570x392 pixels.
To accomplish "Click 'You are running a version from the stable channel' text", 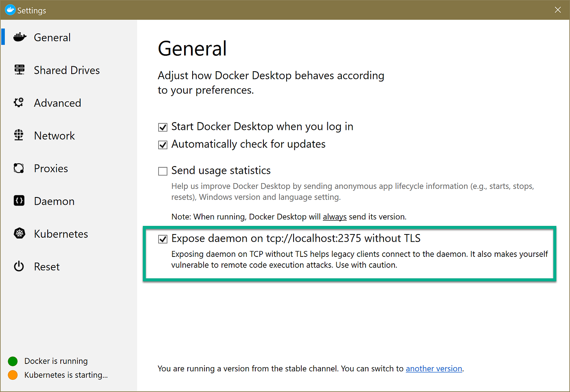I will coord(248,368).
